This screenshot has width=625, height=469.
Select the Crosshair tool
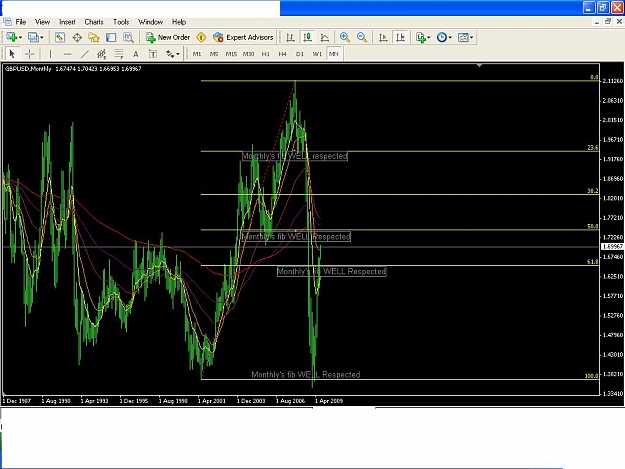[29, 54]
